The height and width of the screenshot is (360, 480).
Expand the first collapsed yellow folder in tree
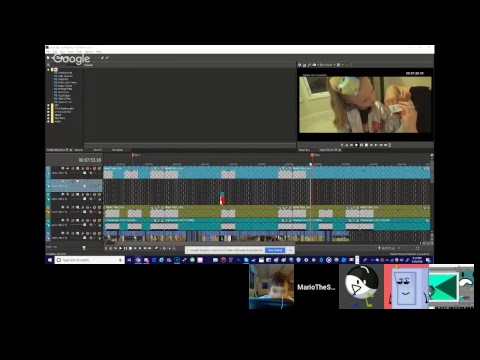(x=48, y=105)
